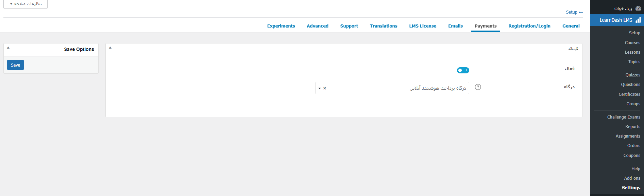Click the help question-mark icon next to درگاه
Screen dimensions: 644x196
tap(478, 87)
